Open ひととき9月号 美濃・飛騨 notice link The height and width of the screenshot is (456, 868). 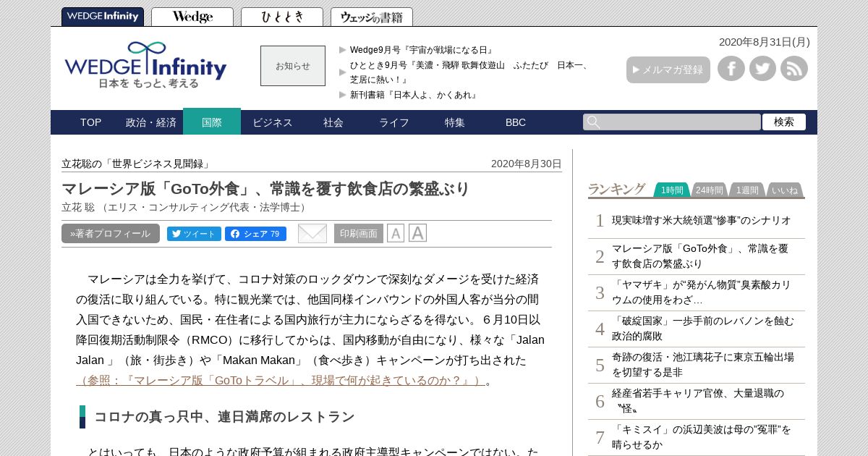point(469,72)
